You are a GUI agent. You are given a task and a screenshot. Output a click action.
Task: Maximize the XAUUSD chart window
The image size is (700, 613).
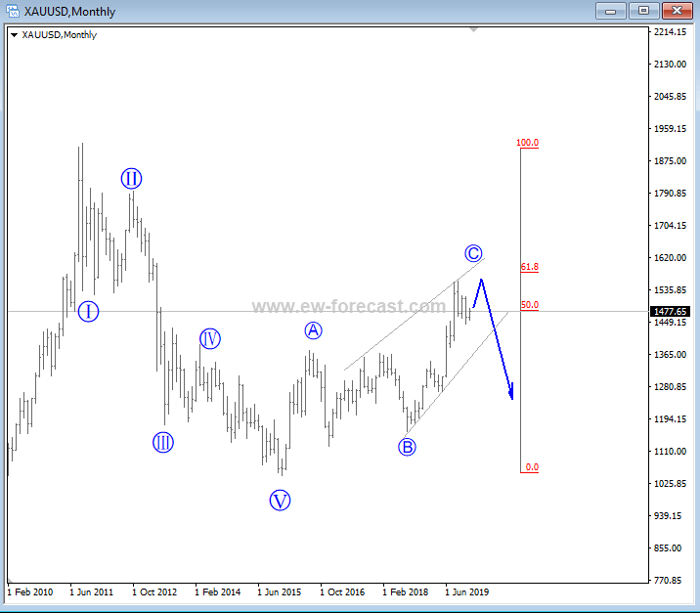[x=643, y=11]
